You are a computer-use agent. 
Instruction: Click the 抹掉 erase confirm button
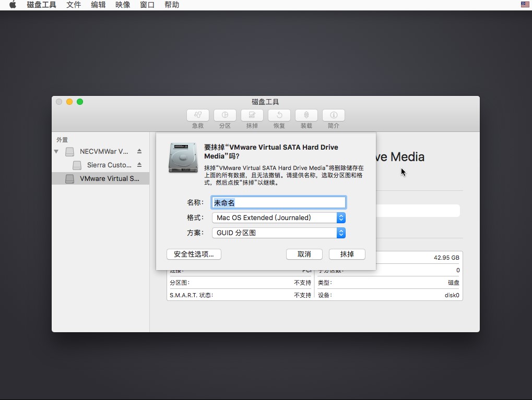click(x=347, y=254)
